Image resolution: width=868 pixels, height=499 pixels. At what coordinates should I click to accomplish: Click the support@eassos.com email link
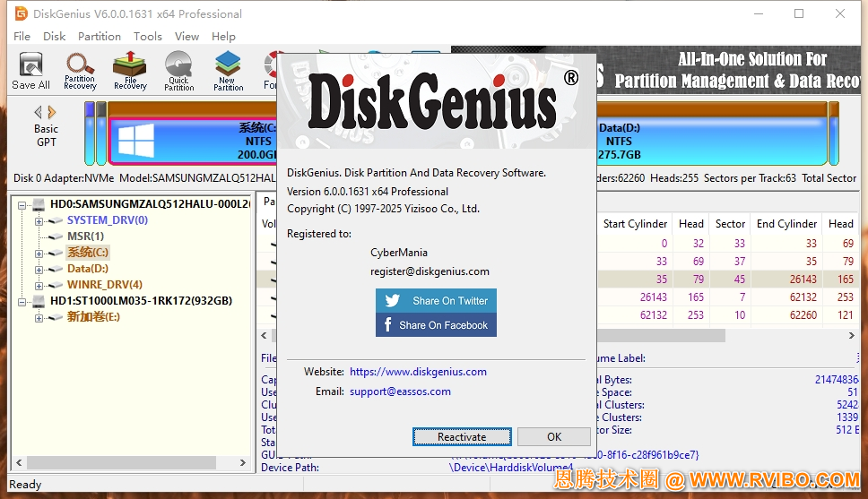click(x=400, y=391)
